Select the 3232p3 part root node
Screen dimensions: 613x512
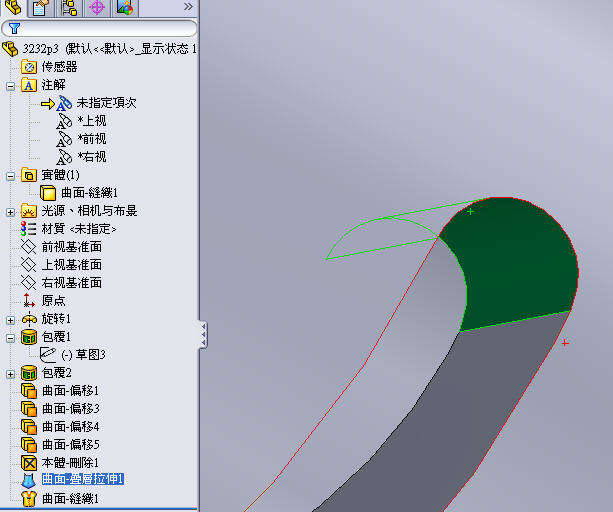100,49
